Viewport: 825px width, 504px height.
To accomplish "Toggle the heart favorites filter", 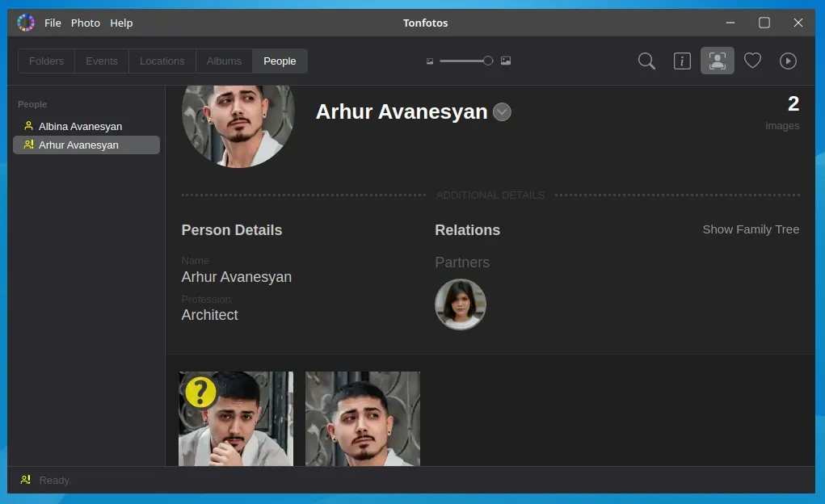I will tap(752, 61).
